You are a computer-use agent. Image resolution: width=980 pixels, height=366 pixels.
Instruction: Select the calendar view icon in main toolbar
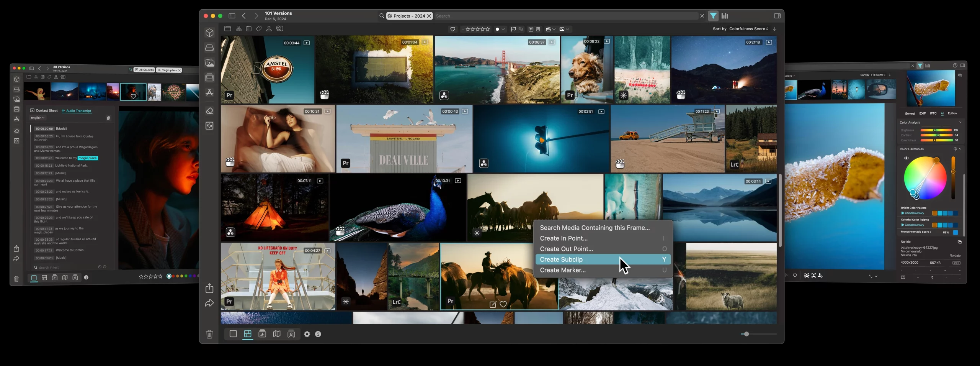pyautogui.click(x=249, y=29)
